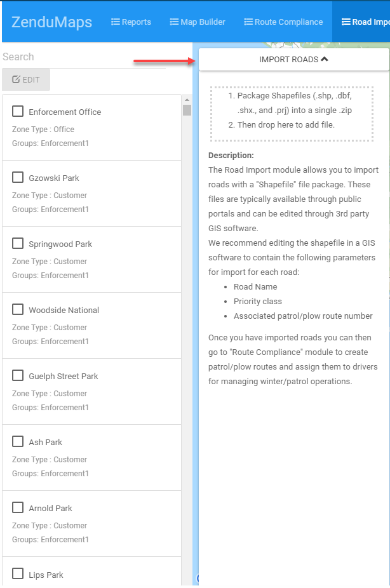Image resolution: width=390 pixels, height=588 pixels.
Task: Click the Import Roads chevron arrow
Action: pos(325,59)
